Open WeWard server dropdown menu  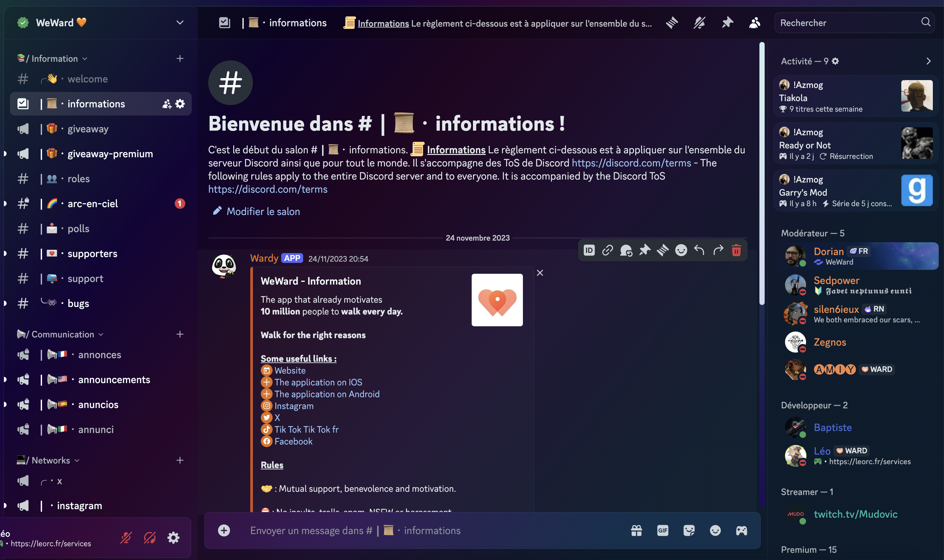(180, 23)
